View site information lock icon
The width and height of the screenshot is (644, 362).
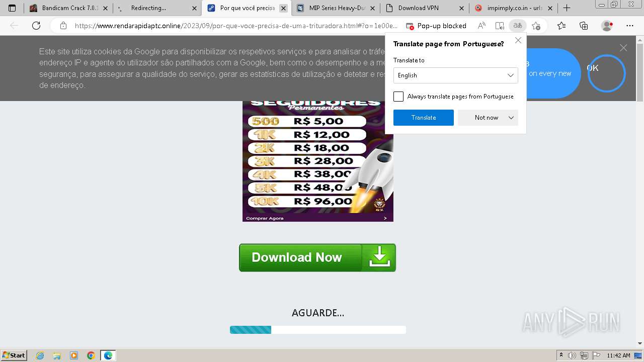click(63, 26)
